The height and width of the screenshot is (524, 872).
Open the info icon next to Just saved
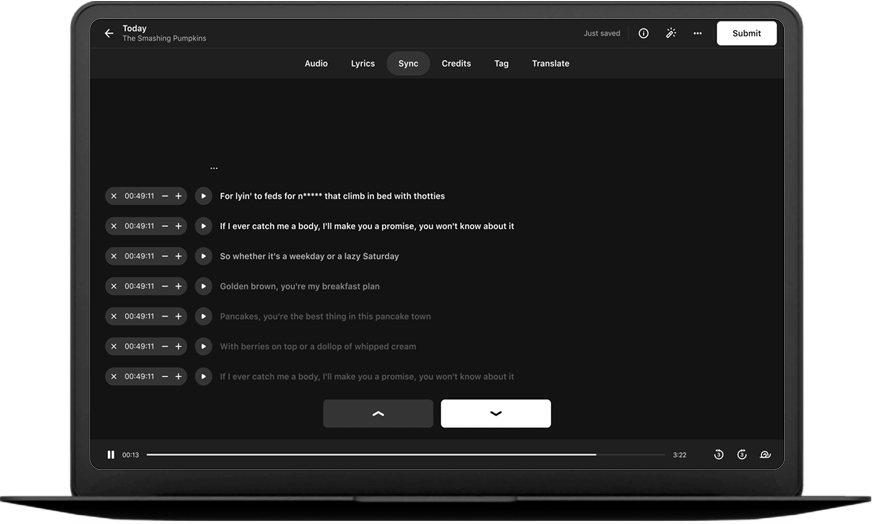(x=643, y=33)
